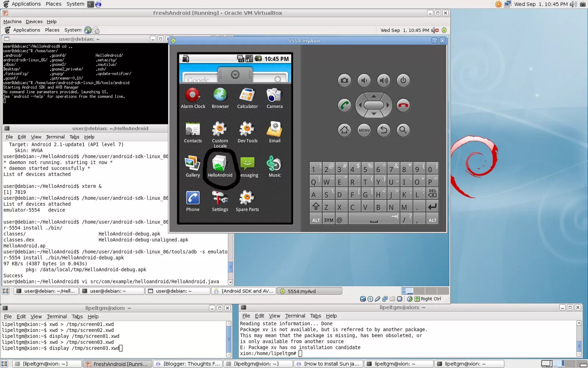Open VirtualBox Help menu
The height and width of the screenshot is (368, 588).
point(51,22)
